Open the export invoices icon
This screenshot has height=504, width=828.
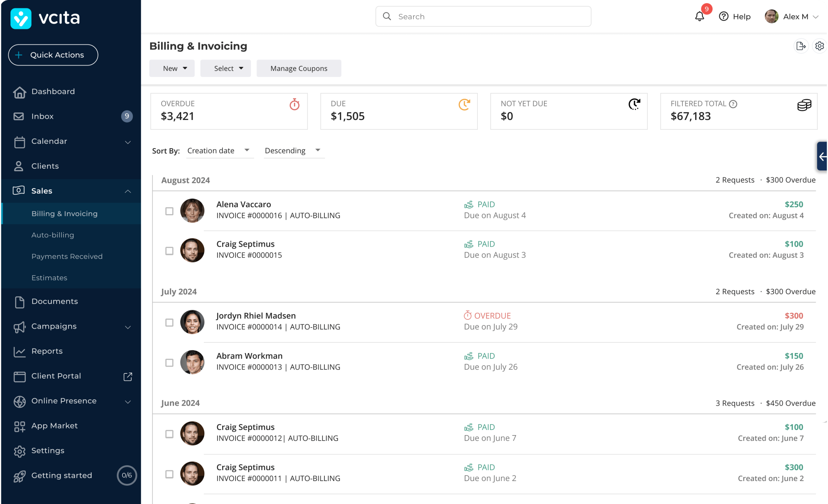pyautogui.click(x=801, y=46)
